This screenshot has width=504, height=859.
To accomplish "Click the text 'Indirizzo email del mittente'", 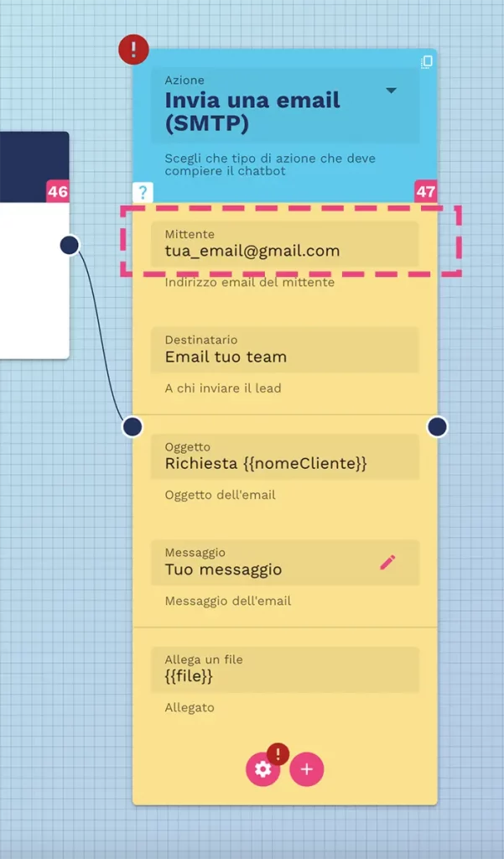I will pos(249,283).
